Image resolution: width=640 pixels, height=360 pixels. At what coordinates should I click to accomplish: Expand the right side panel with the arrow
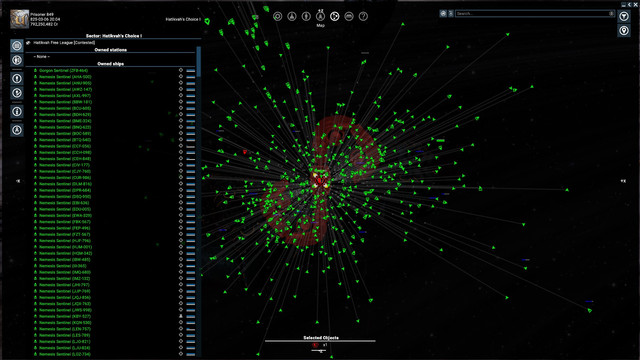point(623,181)
